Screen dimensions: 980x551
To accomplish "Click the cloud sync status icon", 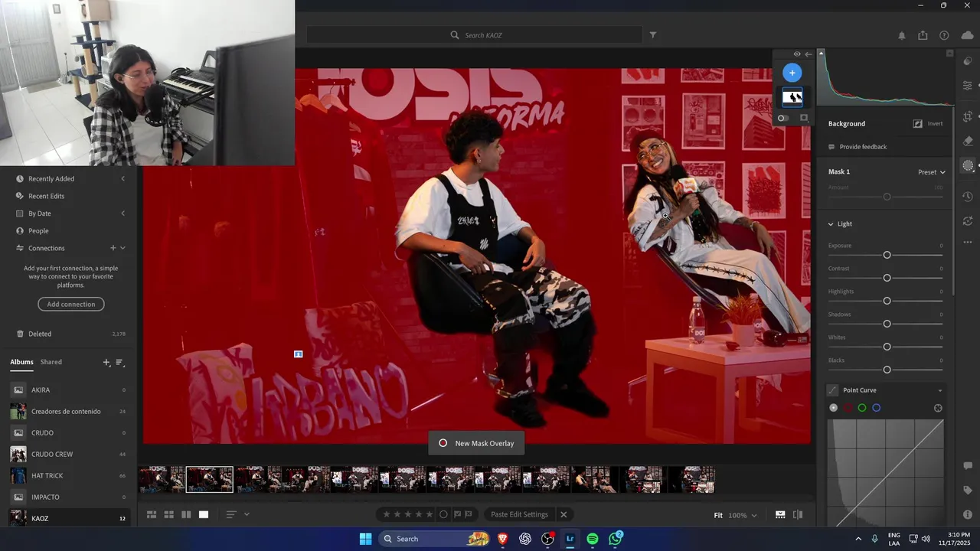I will pyautogui.click(x=967, y=35).
